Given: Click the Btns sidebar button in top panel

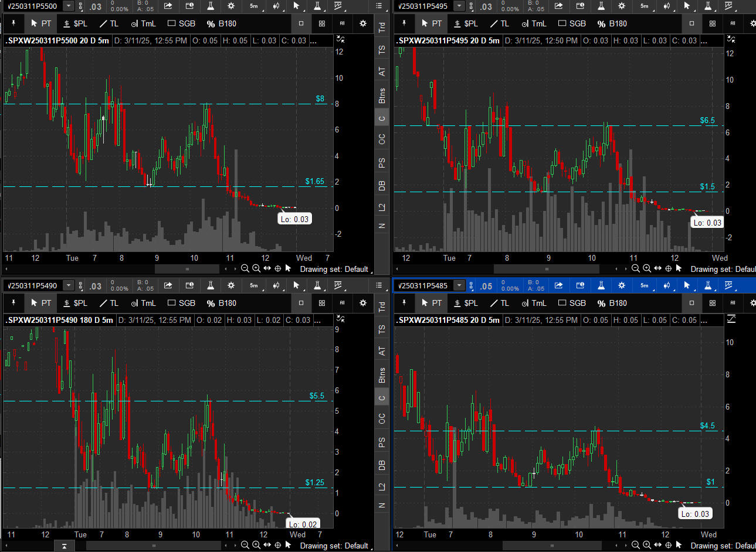Looking at the screenshot, I should tap(382, 95).
